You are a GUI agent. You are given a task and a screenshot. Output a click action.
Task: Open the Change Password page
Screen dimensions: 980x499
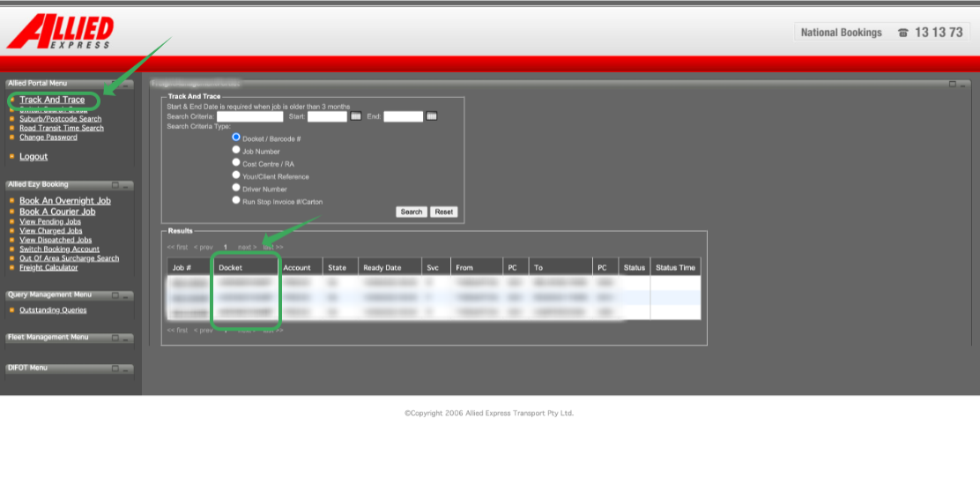tap(48, 138)
